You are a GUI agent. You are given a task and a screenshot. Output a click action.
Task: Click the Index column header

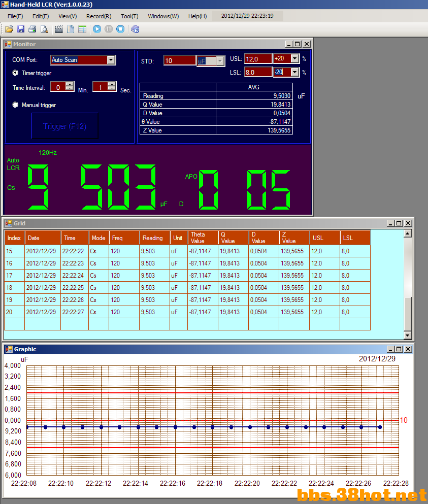[14, 238]
